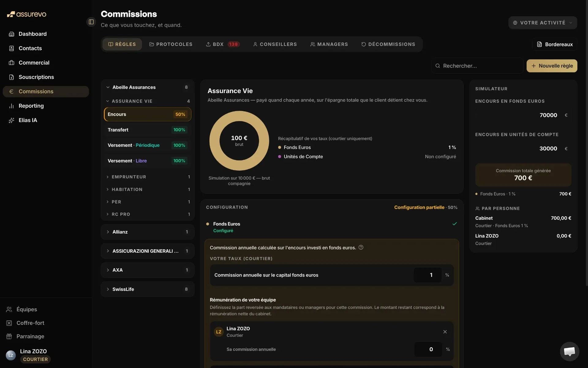Expand the HABITATION section
Viewport: 588px width, 368px height.
(148, 190)
